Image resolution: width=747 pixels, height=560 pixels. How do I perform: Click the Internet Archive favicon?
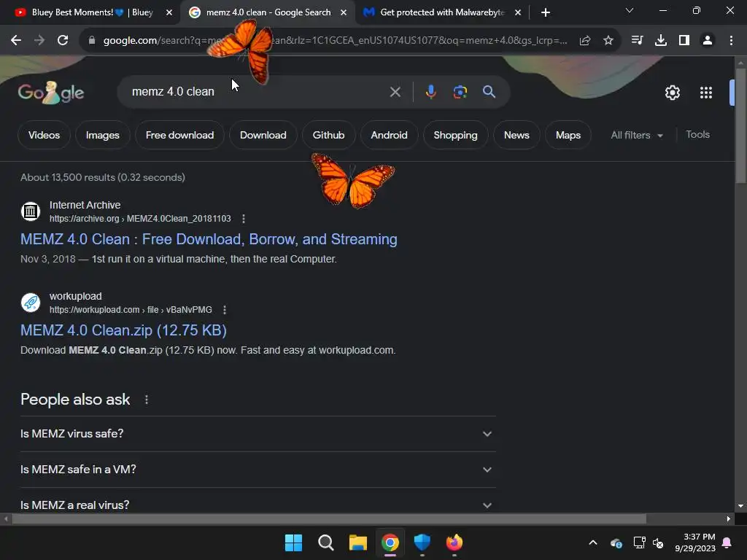click(x=31, y=211)
